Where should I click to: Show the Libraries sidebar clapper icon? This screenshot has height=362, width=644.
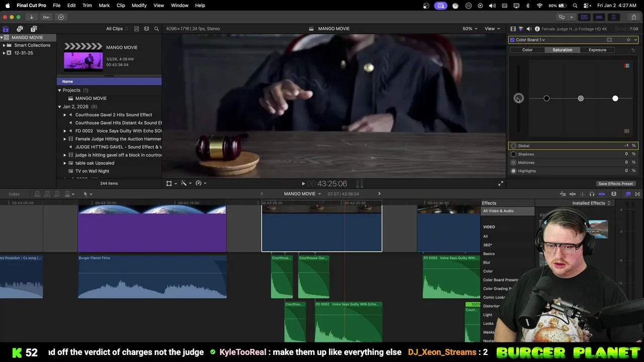pos(6,29)
